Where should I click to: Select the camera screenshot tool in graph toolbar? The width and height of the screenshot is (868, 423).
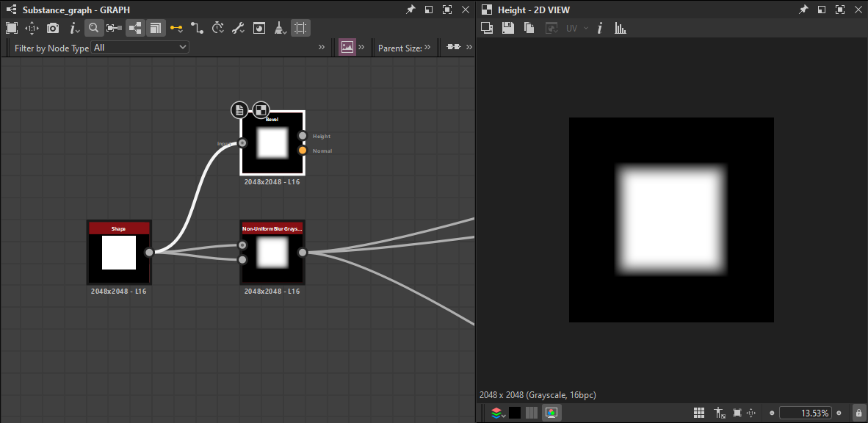click(x=51, y=28)
